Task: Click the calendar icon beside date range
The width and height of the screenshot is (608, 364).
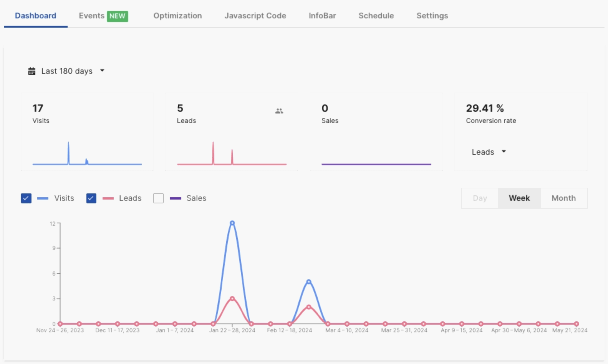Action: click(x=31, y=71)
